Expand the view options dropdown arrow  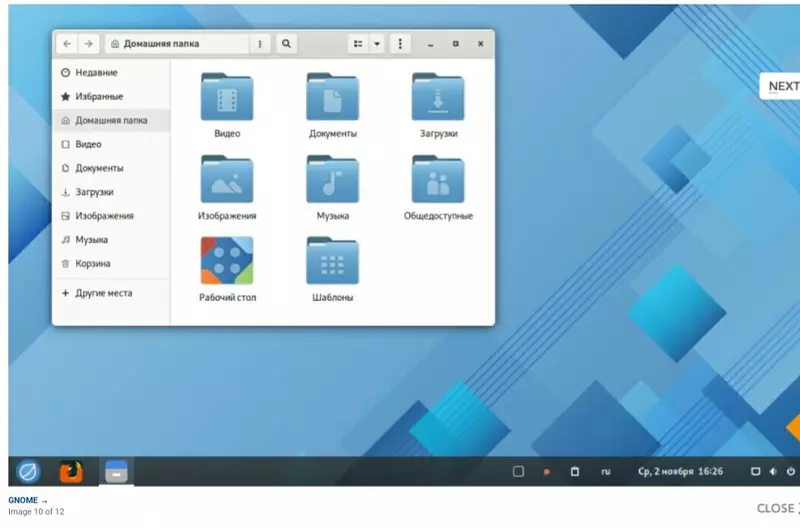pyautogui.click(x=377, y=44)
